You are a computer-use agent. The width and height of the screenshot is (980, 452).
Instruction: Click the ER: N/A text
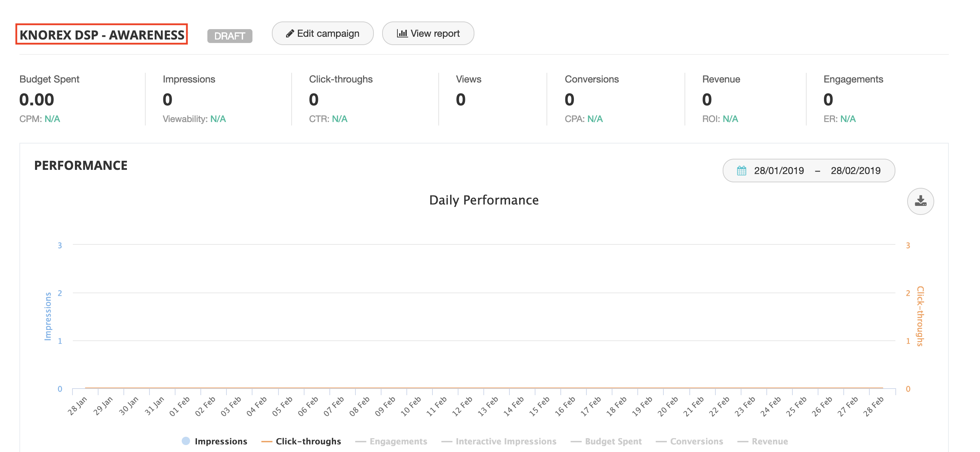(839, 119)
